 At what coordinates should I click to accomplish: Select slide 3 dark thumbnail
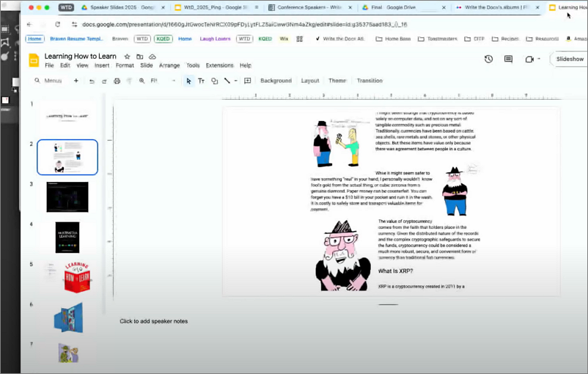[x=67, y=197]
